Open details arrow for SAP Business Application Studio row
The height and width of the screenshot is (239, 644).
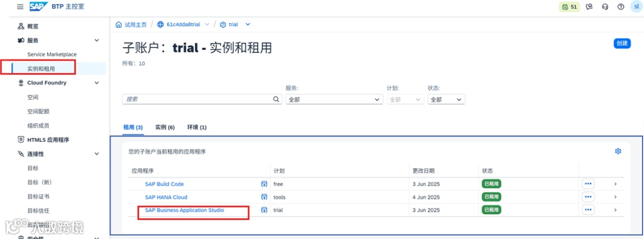(615, 210)
